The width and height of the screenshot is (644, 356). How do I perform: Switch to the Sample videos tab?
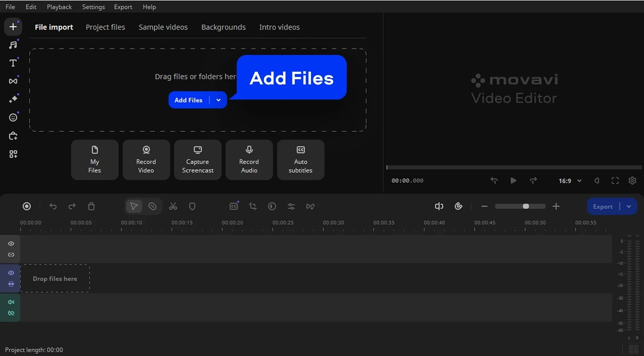coord(163,27)
